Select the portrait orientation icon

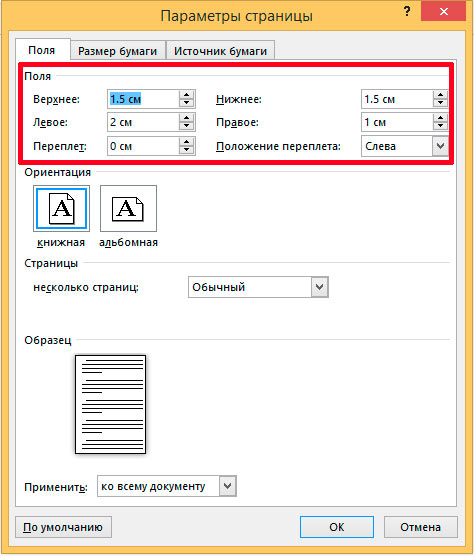click(x=61, y=208)
